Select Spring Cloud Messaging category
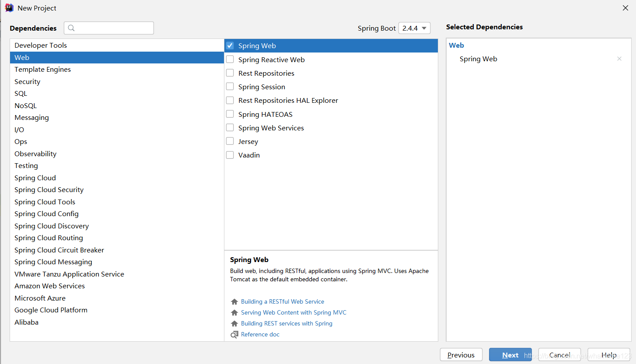 (117, 262)
